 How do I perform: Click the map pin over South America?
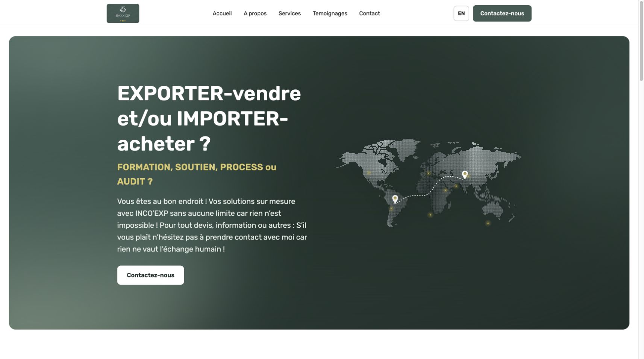[x=395, y=199]
